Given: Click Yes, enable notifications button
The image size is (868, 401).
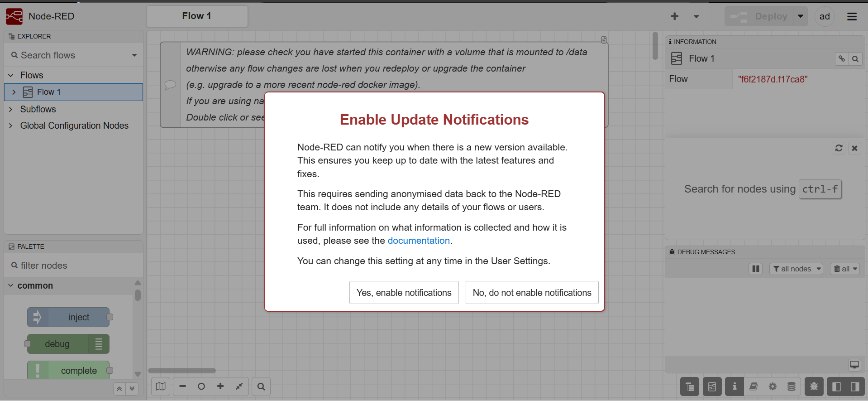Looking at the screenshot, I should [404, 293].
